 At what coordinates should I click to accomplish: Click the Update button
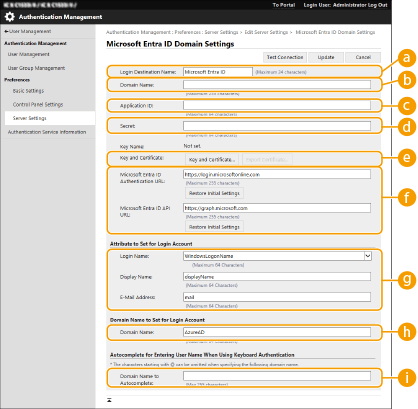(x=326, y=57)
